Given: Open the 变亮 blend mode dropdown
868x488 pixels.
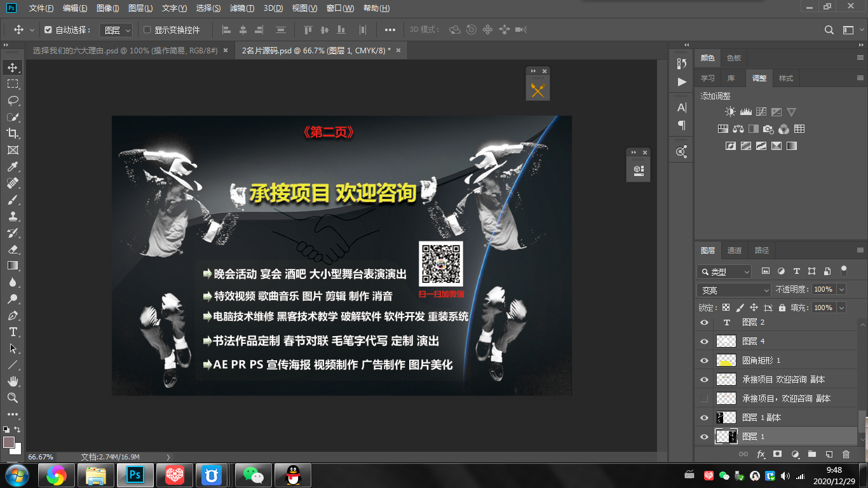Looking at the screenshot, I should click(734, 290).
